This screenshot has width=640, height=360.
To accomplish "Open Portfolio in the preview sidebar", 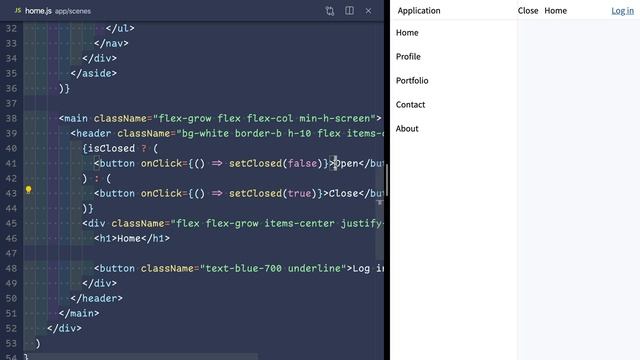I will (x=412, y=80).
